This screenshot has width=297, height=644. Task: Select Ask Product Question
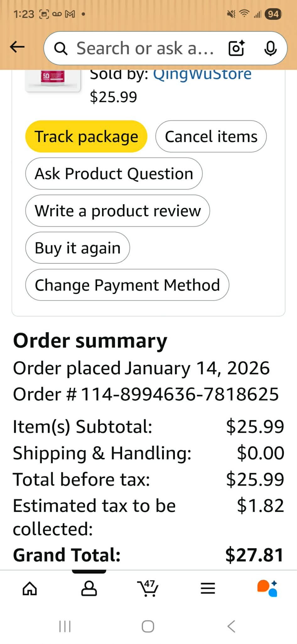tap(114, 173)
